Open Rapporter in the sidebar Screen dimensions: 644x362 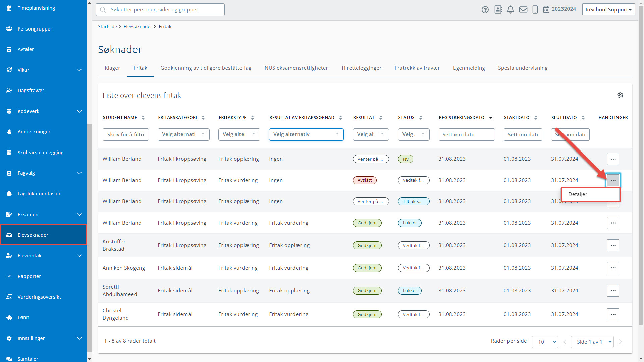[43, 276]
